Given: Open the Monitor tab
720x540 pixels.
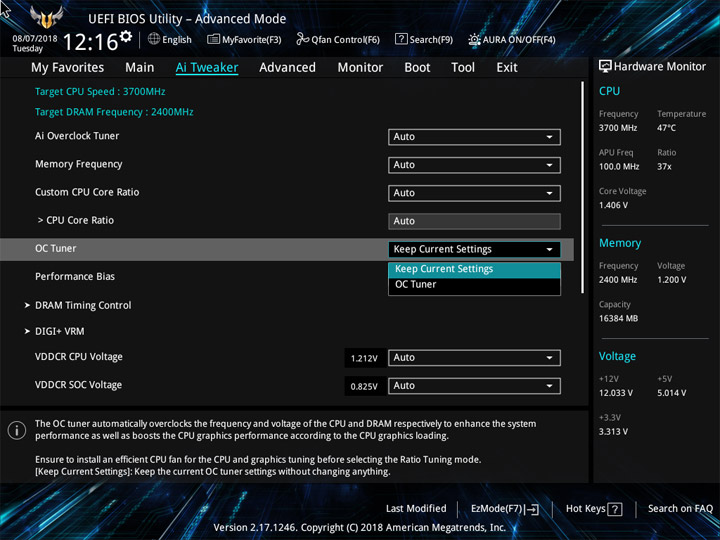Looking at the screenshot, I should click(x=360, y=68).
